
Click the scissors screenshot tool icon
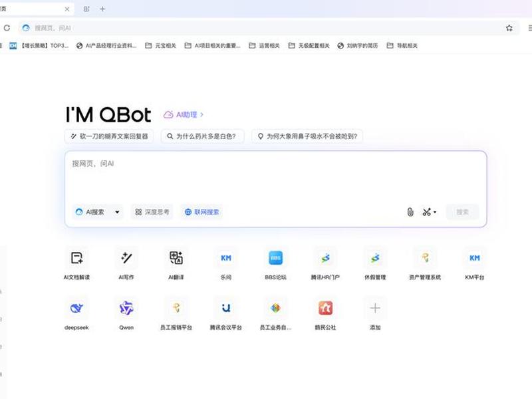tap(426, 212)
